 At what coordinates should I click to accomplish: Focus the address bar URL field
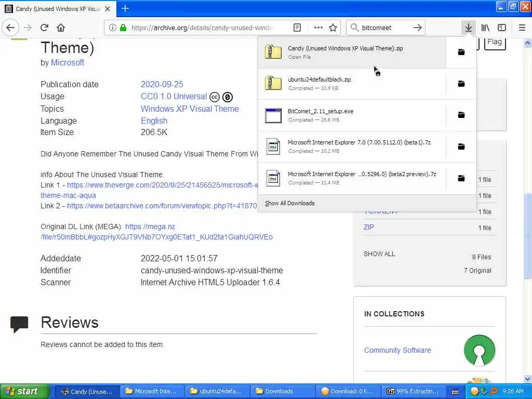coord(202,28)
